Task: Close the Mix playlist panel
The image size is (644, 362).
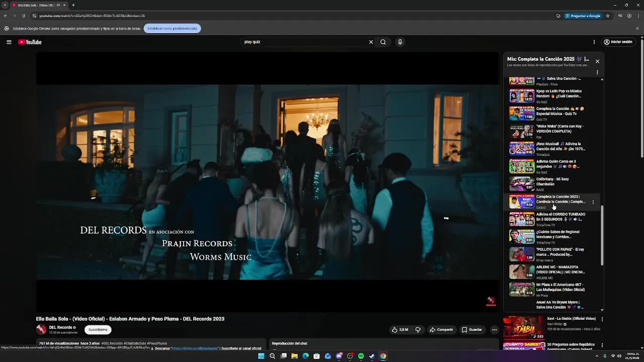Action: (597, 61)
